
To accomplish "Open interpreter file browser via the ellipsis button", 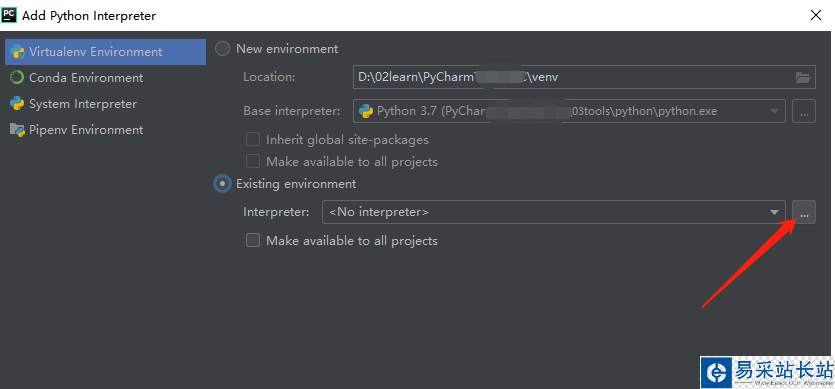I will (x=804, y=213).
